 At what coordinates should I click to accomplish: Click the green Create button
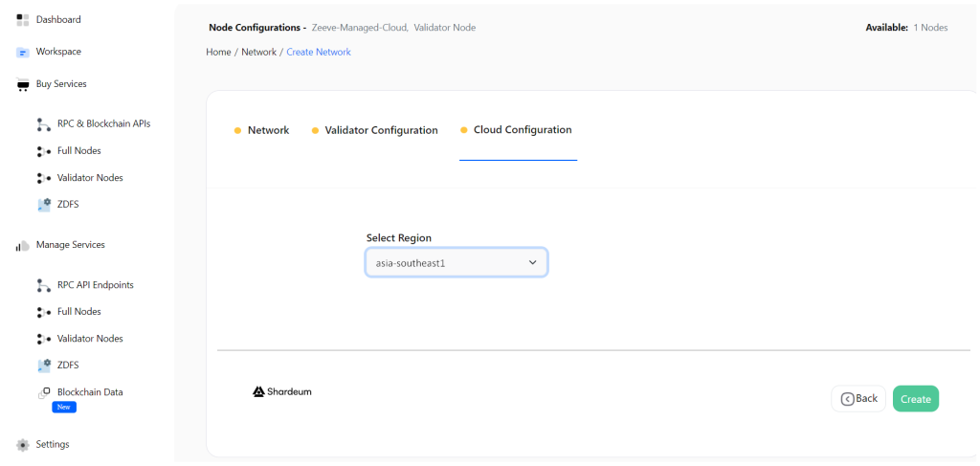coord(916,398)
